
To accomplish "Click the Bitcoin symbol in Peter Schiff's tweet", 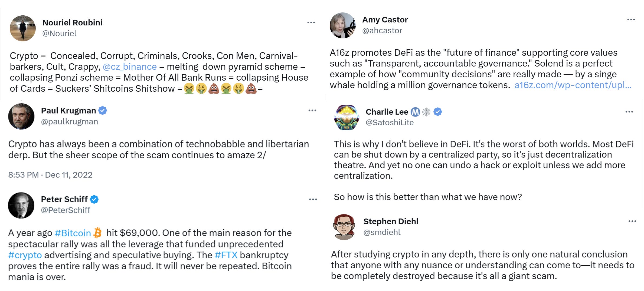I will tap(97, 233).
